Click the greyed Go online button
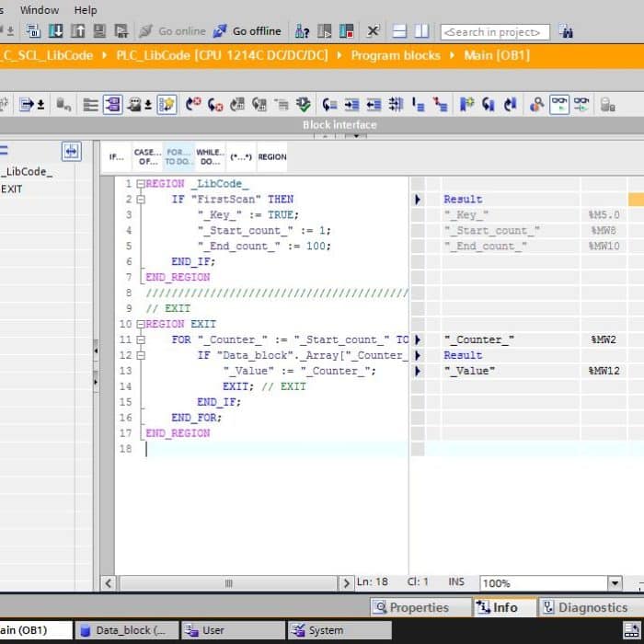Image resolution: width=644 pixels, height=644 pixels. coord(173,30)
